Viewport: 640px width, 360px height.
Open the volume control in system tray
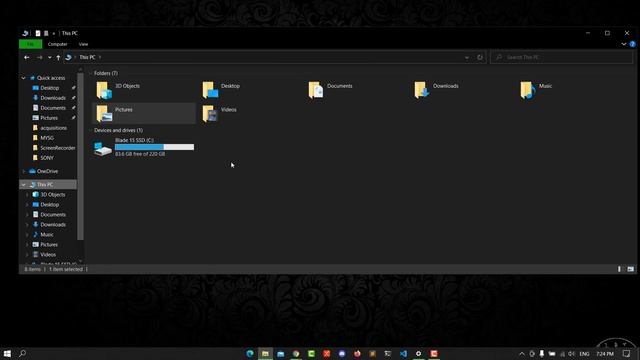click(x=571, y=353)
